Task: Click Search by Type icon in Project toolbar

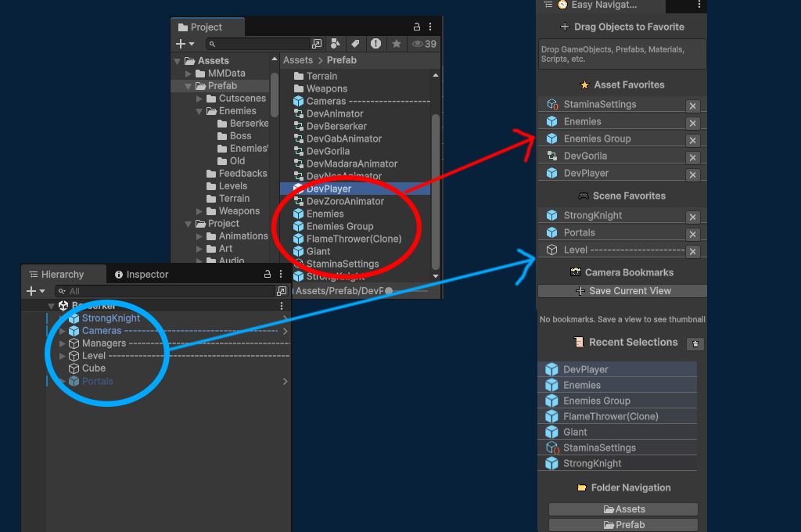Action: pyautogui.click(x=336, y=44)
